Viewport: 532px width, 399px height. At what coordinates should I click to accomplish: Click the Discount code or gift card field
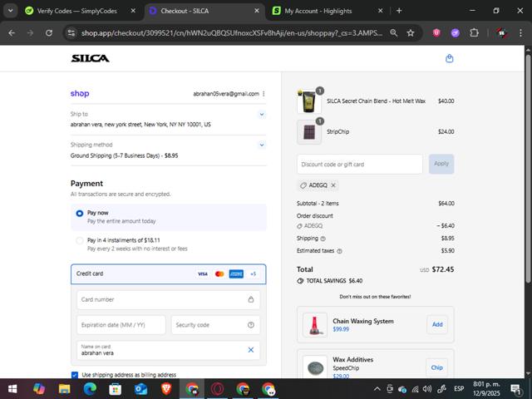pos(360,165)
